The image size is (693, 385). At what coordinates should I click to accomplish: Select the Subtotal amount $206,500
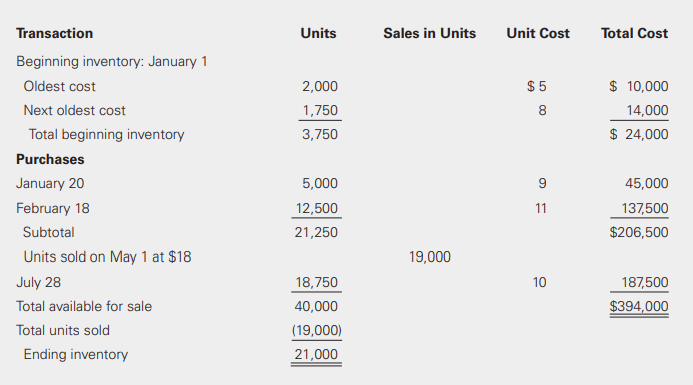639,232
